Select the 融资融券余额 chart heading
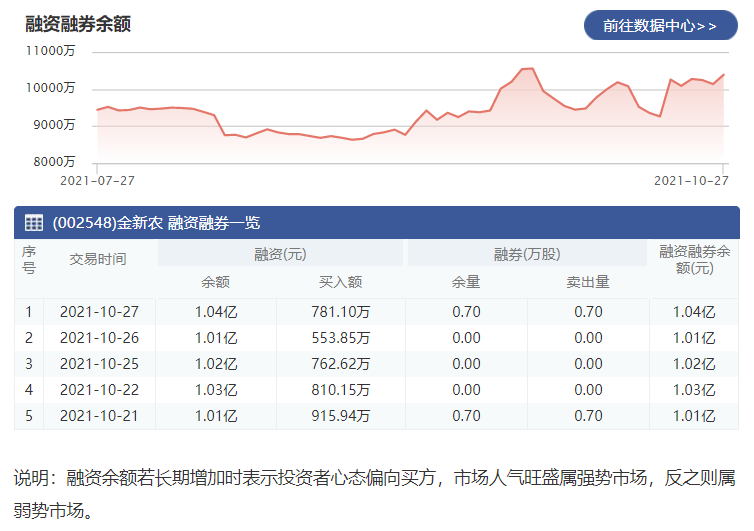This screenshot has width=754, height=531. (x=78, y=24)
